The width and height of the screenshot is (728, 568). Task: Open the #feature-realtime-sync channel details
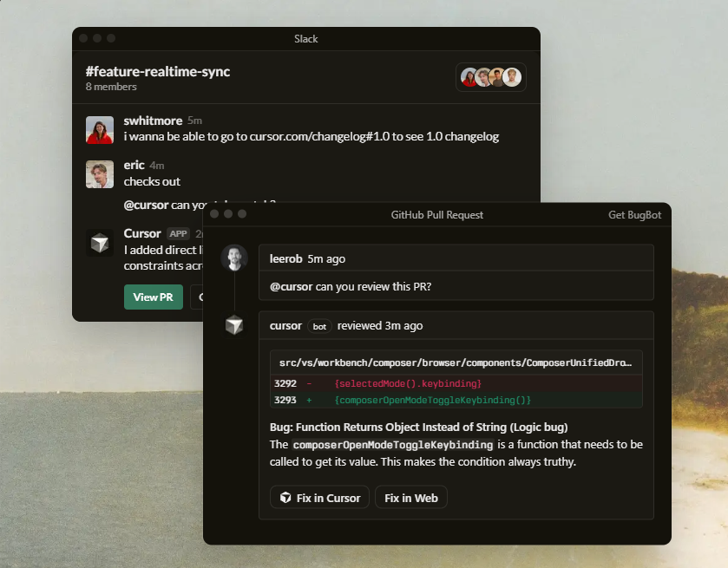158,71
